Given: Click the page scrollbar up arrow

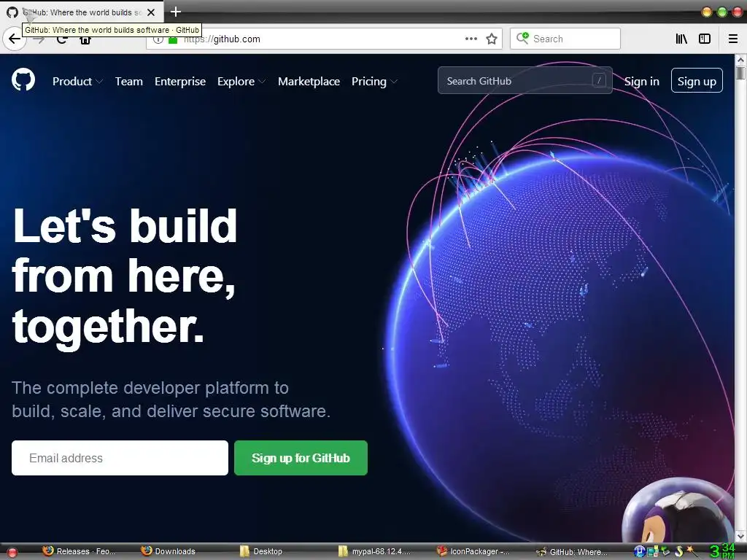Looking at the screenshot, I should tap(740, 60).
